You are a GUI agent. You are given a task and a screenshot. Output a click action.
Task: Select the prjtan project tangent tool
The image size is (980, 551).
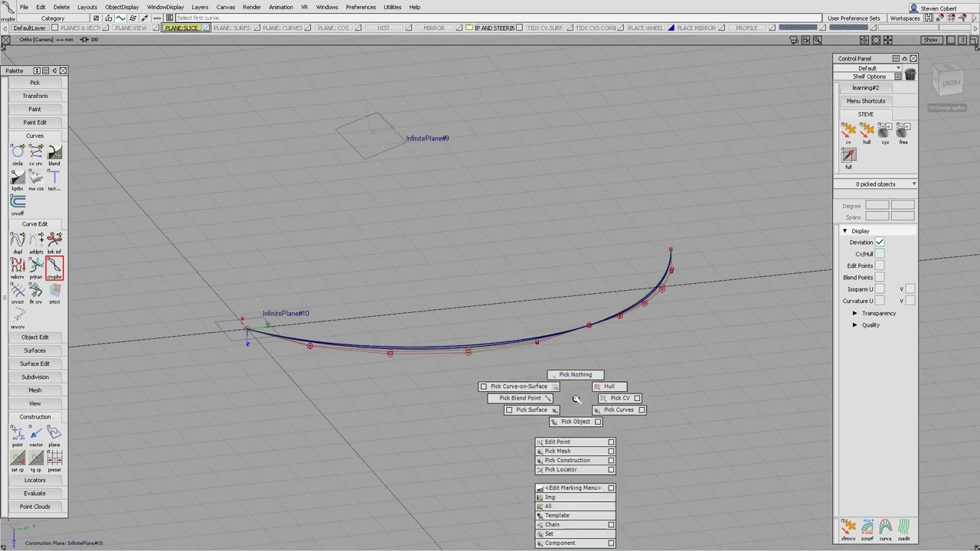pos(36,267)
